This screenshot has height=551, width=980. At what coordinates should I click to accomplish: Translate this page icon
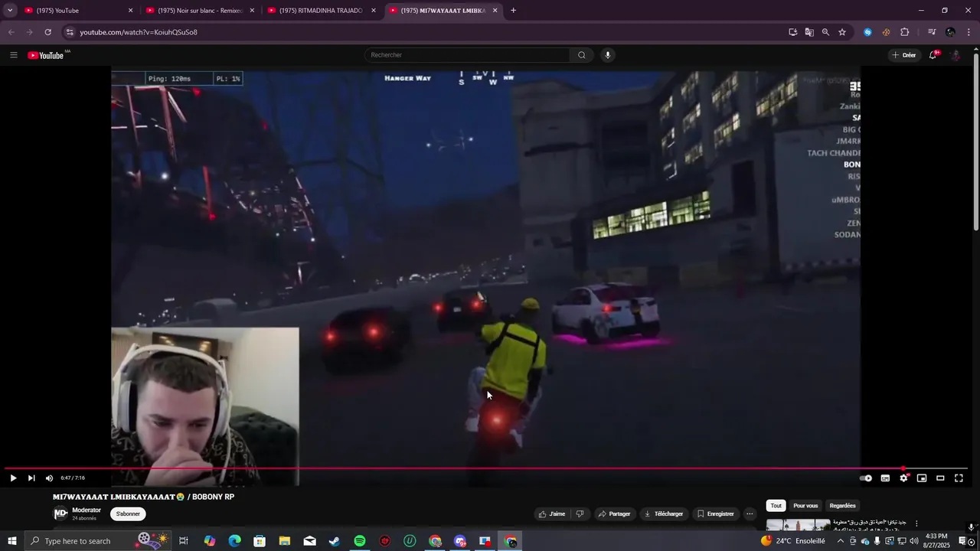(x=809, y=32)
